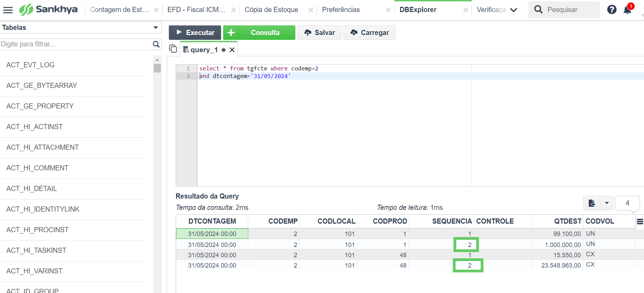Open the notifications bell
644x293 pixels.
(627, 10)
